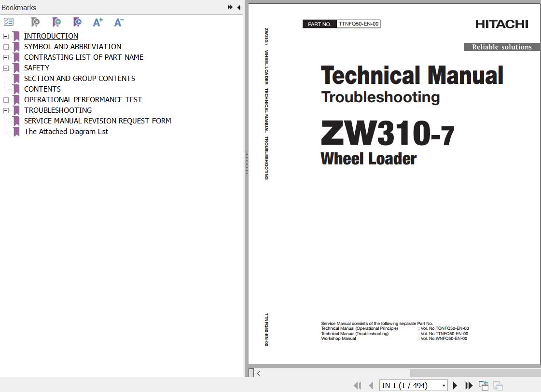This screenshot has height=392, width=541.
Task: Go to the previous page
Action: (371, 385)
